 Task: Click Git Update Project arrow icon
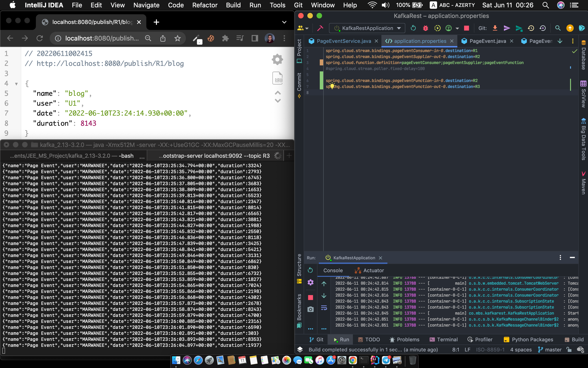point(495,28)
